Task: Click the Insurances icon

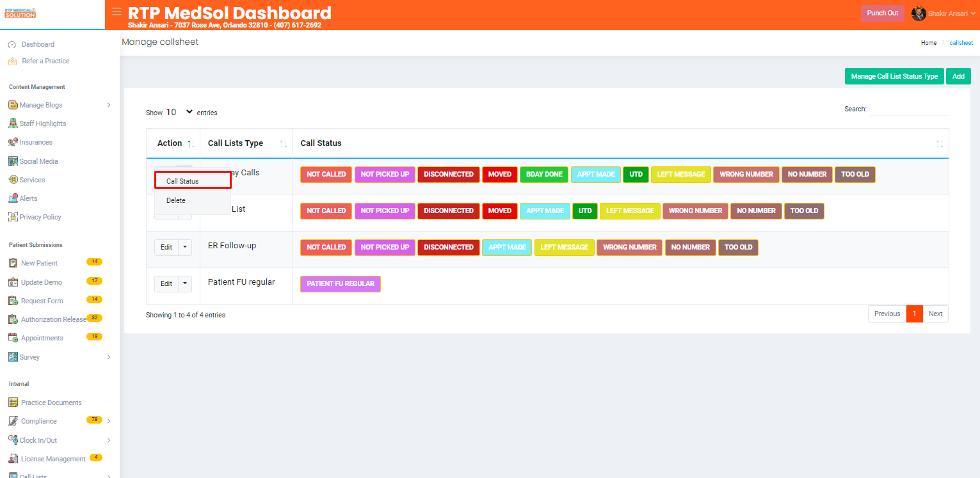Action: (13, 142)
